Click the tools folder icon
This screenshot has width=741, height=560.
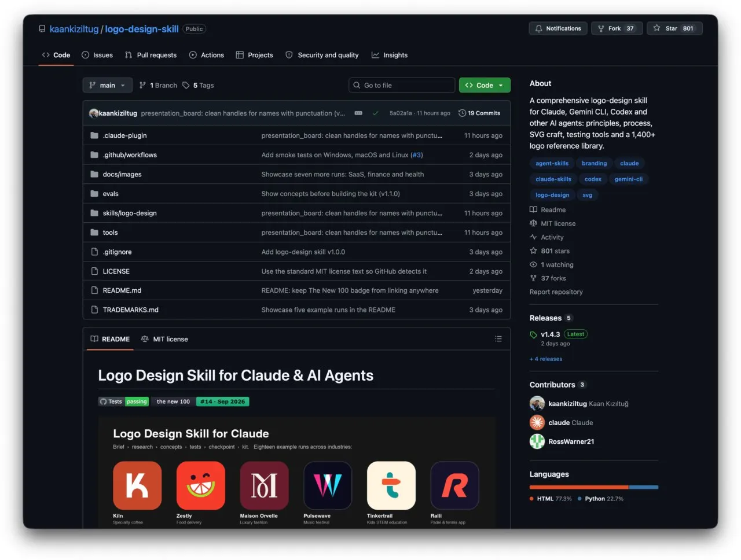94,233
